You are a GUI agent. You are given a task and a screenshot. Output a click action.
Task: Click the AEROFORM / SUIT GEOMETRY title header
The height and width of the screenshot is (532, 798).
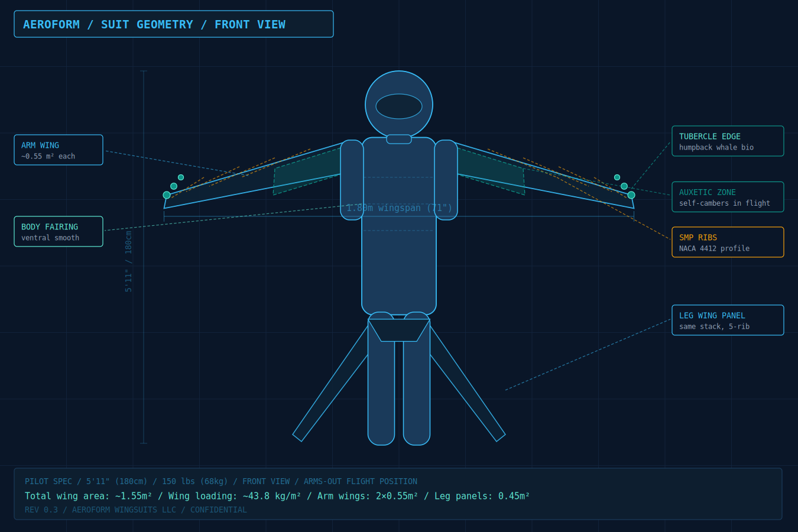tap(174, 24)
